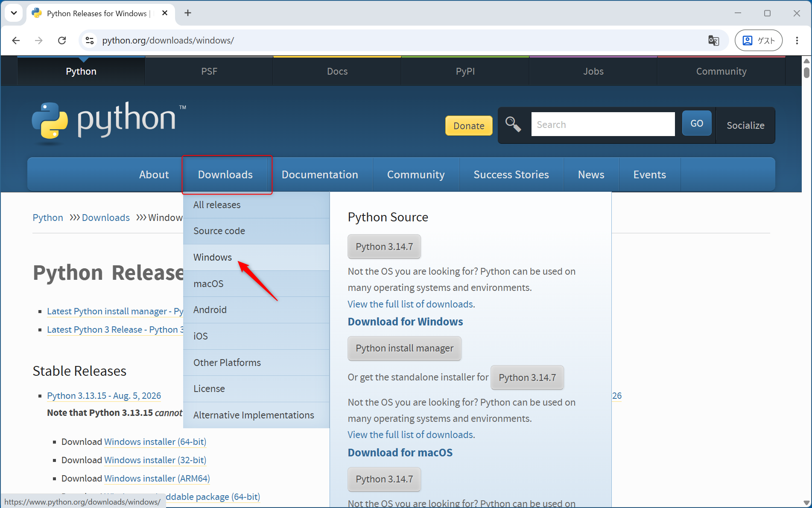This screenshot has width=812, height=508.
Task: Open the guest profile button
Action: tap(759, 41)
